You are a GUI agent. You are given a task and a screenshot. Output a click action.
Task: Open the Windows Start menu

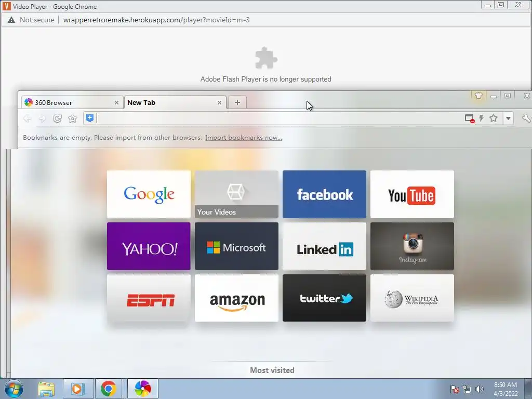[x=14, y=389]
